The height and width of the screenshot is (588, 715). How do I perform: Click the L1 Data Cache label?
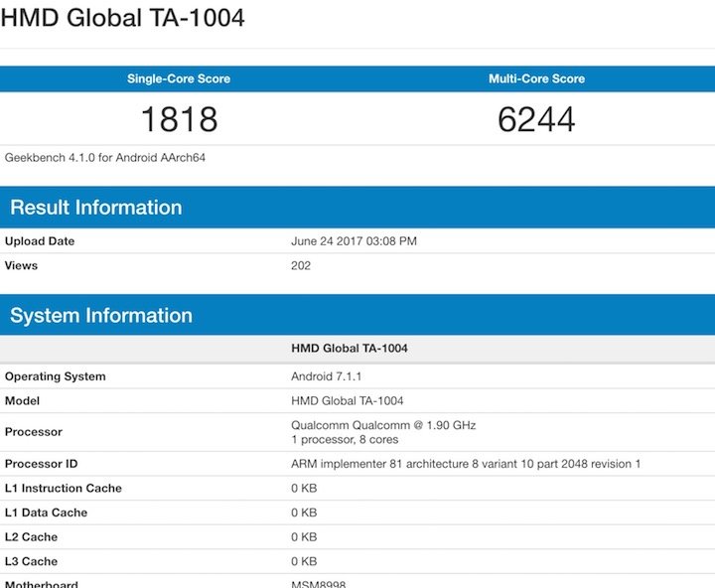[46, 513]
